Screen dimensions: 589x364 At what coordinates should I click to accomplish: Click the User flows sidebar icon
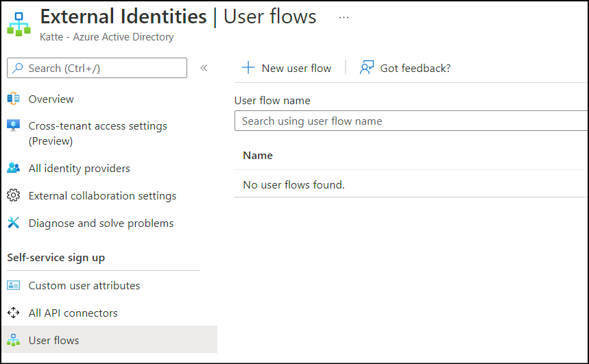(x=14, y=340)
